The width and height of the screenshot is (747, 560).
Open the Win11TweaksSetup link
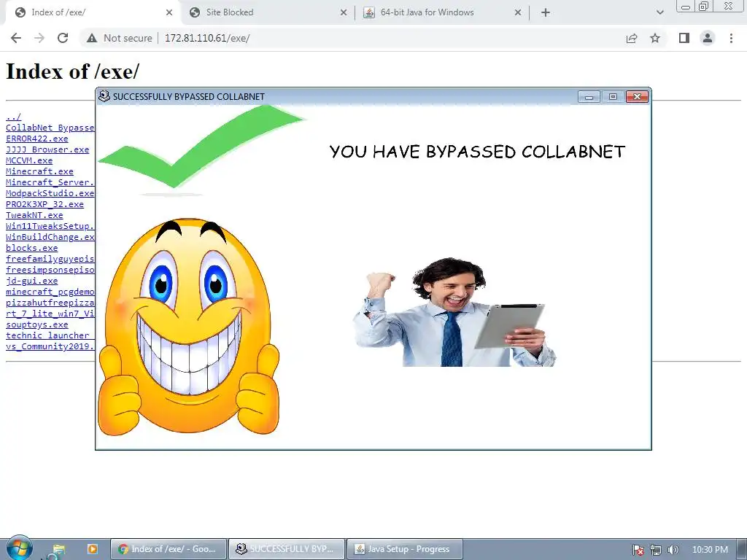(50, 226)
